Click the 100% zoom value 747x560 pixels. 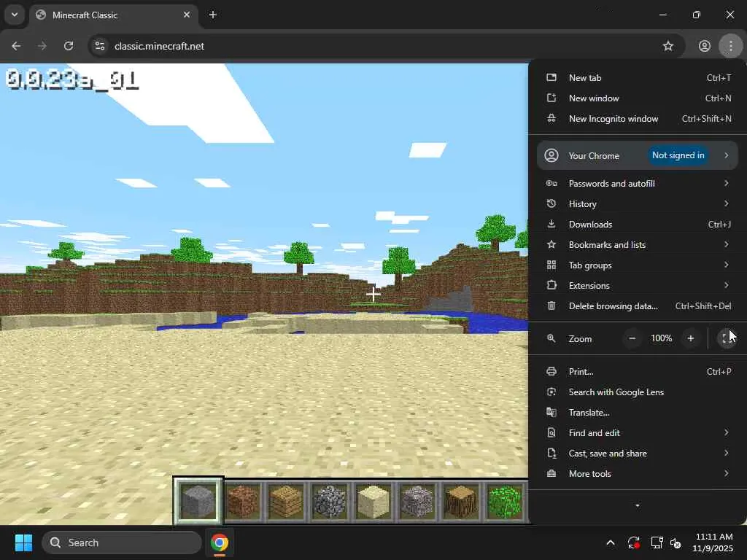(x=661, y=338)
